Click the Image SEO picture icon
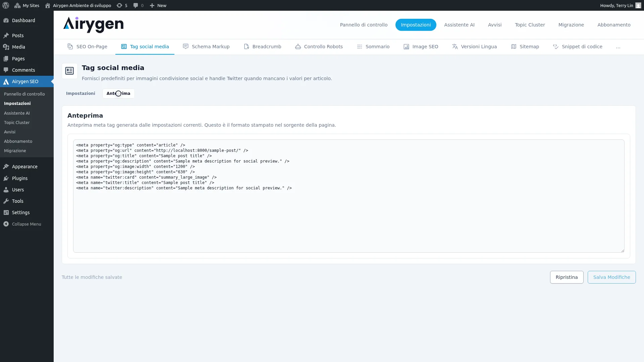 [406, 47]
